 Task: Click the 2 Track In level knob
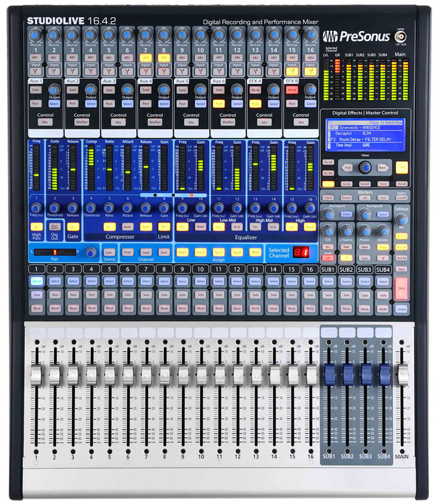pyautogui.click(x=346, y=231)
